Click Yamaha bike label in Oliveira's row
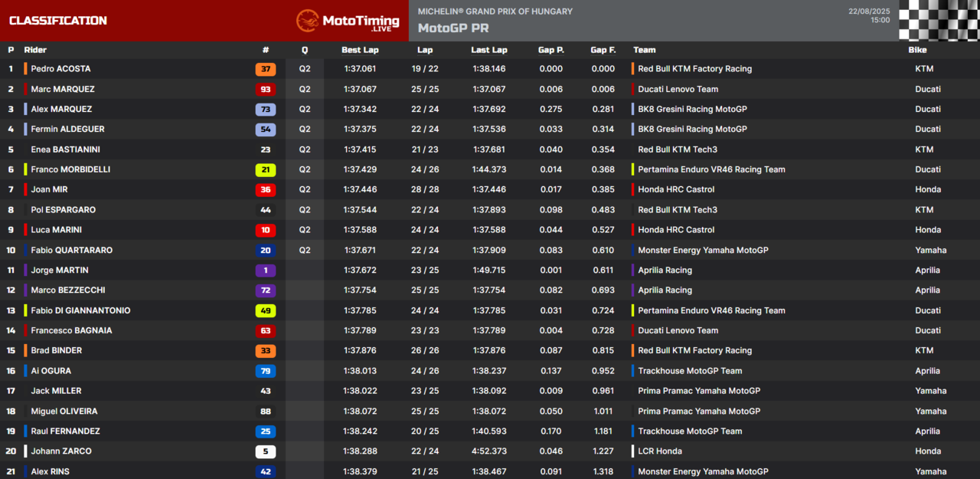980x479 pixels. coord(931,411)
